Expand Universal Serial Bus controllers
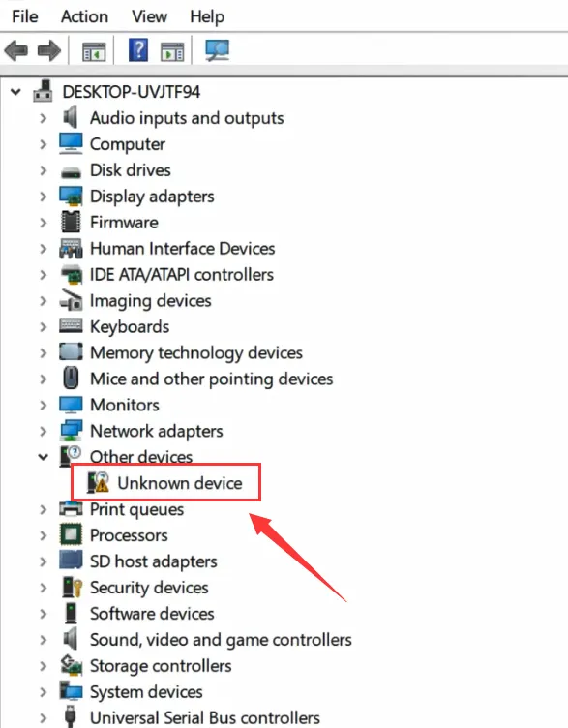 [44, 717]
